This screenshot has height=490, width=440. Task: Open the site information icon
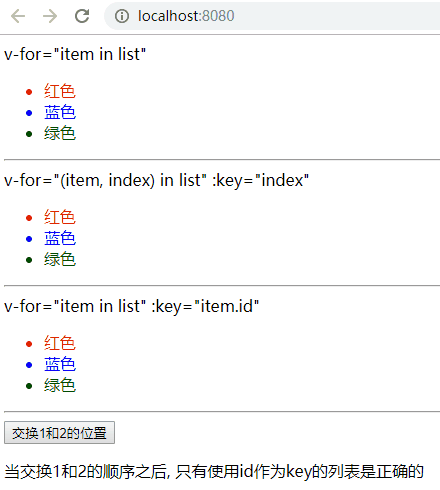tap(122, 16)
